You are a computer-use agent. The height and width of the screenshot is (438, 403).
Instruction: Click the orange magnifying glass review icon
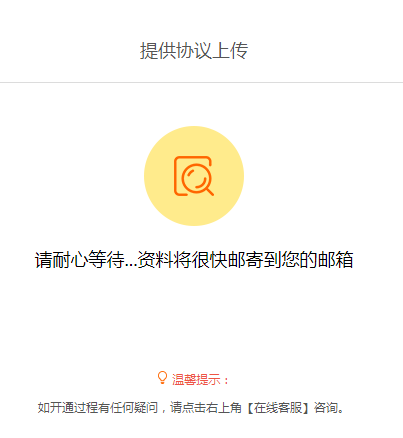(194, 176)
